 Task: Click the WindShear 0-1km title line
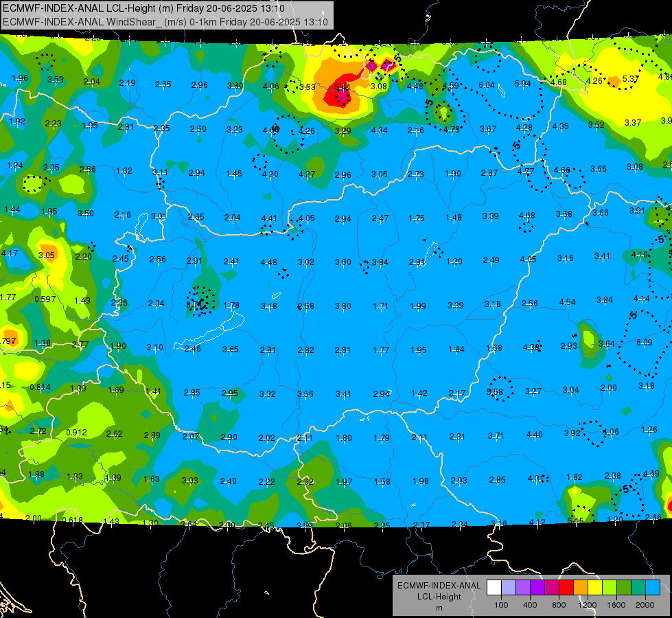(165, 22)
